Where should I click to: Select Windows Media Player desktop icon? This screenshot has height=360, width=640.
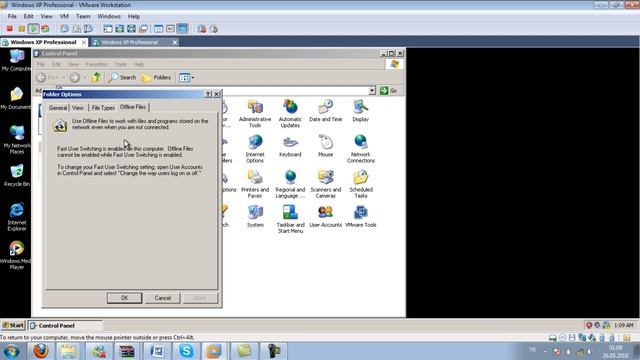[x=16, y=255]
